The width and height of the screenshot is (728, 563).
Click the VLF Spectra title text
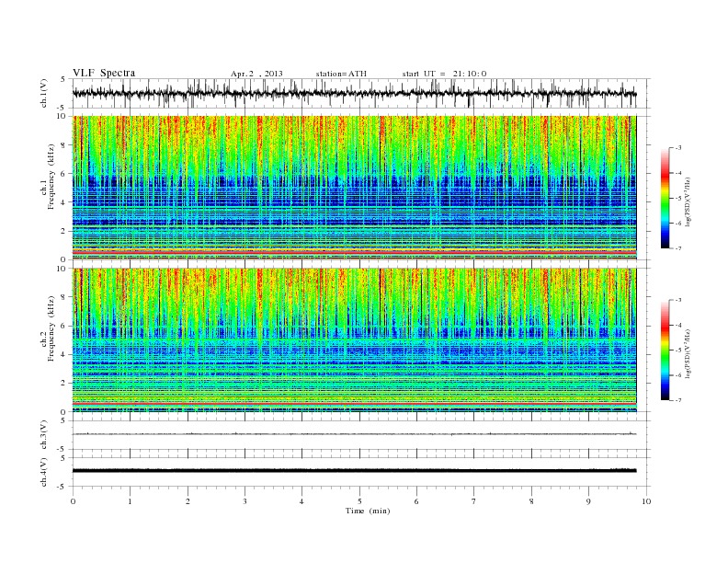(104, 73)
